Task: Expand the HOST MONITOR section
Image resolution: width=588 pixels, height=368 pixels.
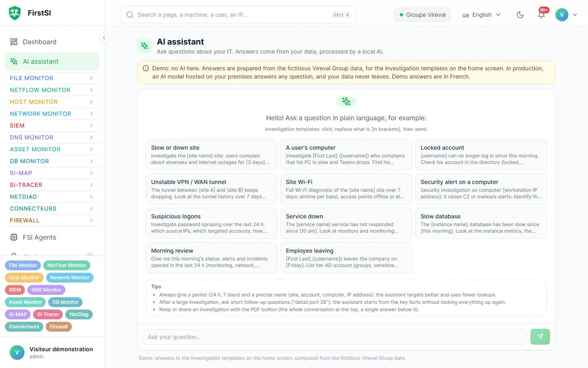Action: coord(52,102)
